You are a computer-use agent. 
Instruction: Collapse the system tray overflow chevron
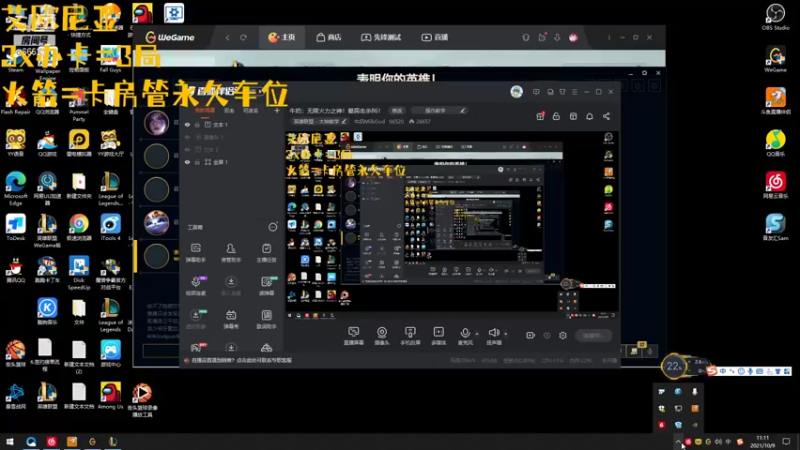678,442
